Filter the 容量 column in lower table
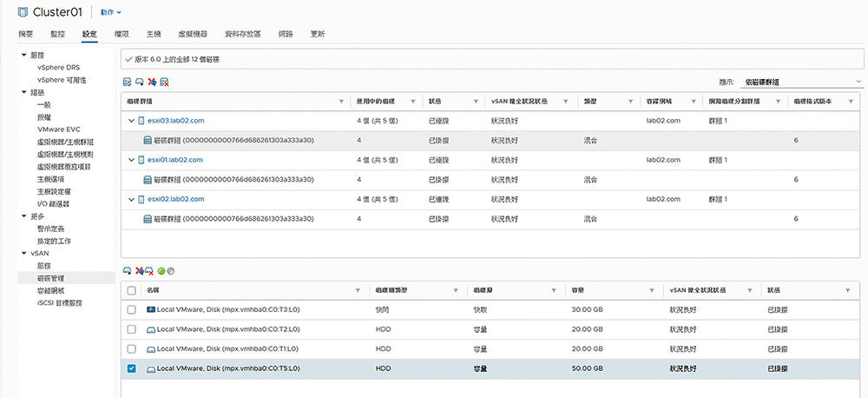This screenshot has width=868, height=398. click(x=652, y=290)
